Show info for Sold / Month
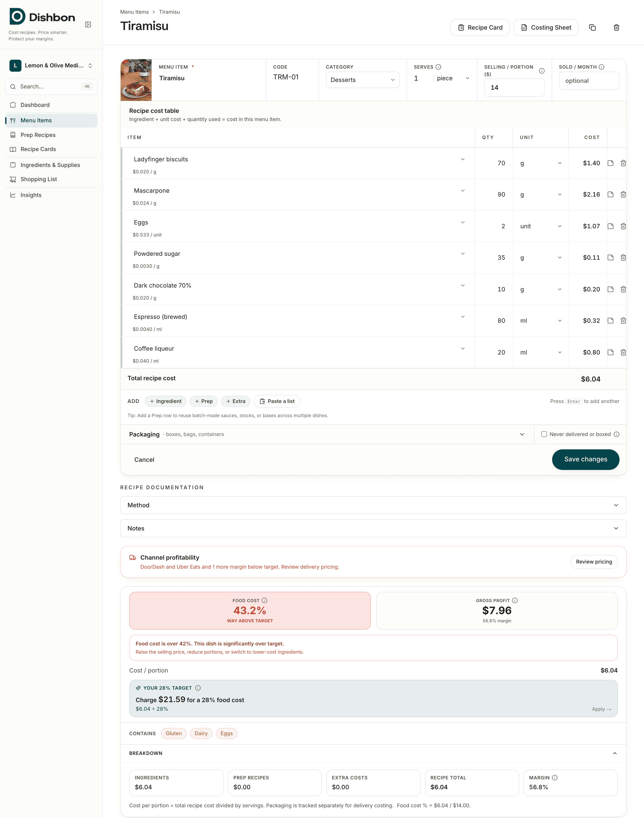This screenshot has height=818, width=644. 601,67
